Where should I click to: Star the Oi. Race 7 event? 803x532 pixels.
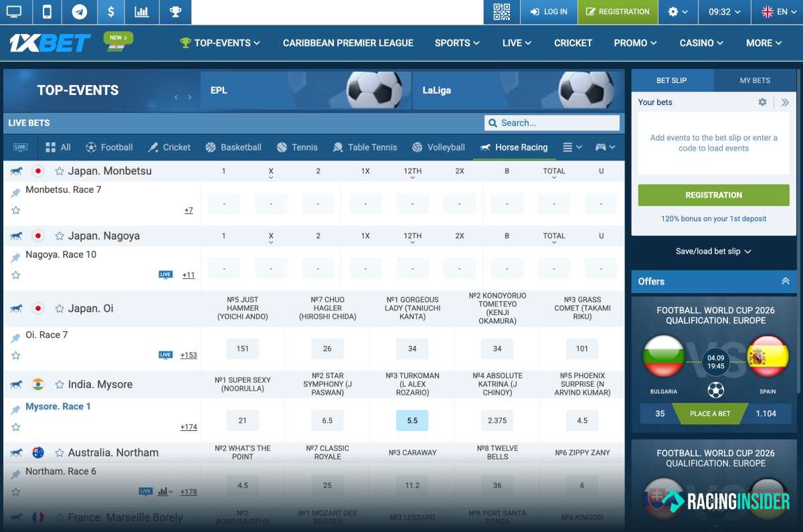click(16, 355)
